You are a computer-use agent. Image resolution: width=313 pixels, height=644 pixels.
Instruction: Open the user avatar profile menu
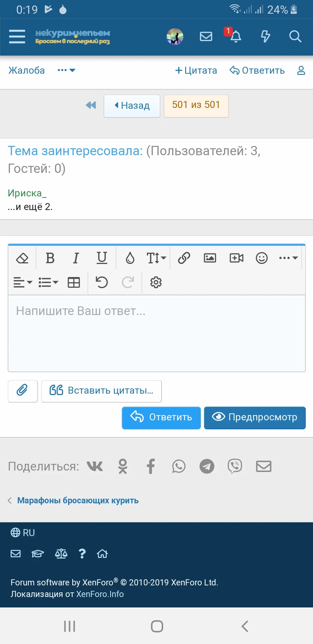175,37
